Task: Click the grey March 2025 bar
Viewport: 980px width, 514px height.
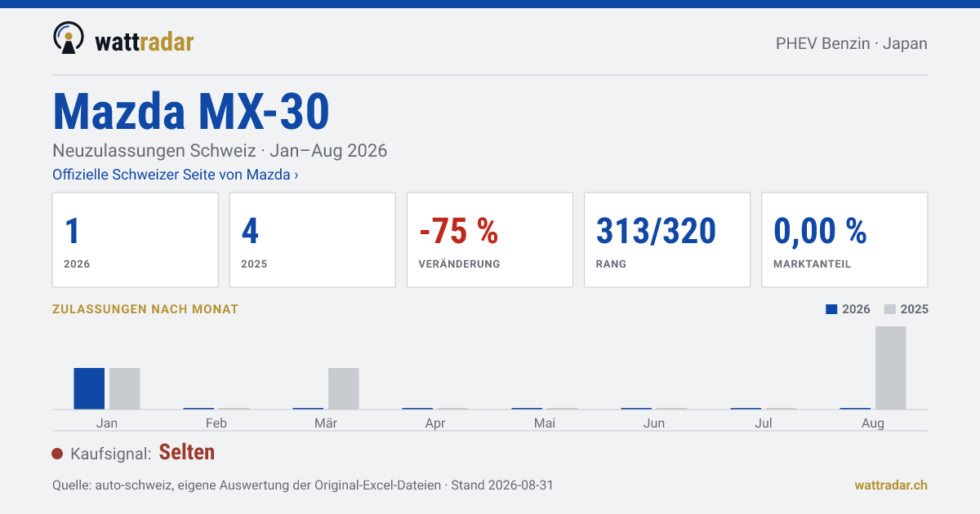Action: pyautogui.click(x=344, y=388)
